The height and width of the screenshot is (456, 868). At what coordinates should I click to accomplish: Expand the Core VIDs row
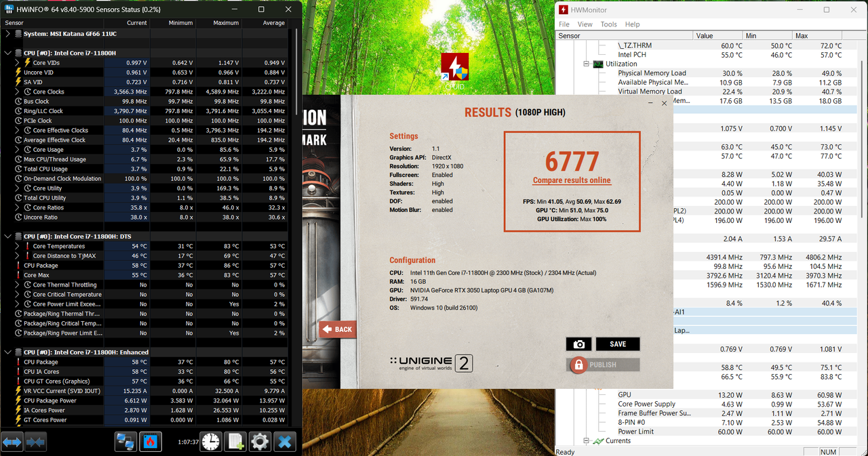18,62
